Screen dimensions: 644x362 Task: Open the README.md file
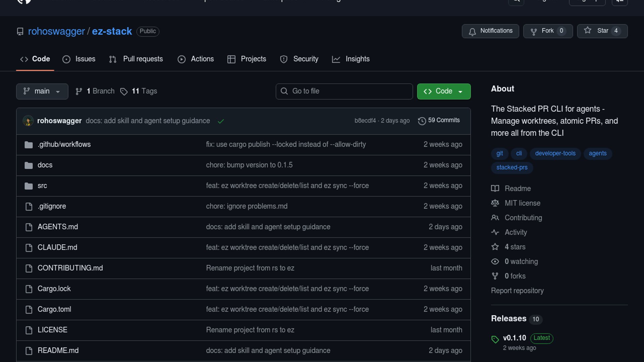point(58,350)
